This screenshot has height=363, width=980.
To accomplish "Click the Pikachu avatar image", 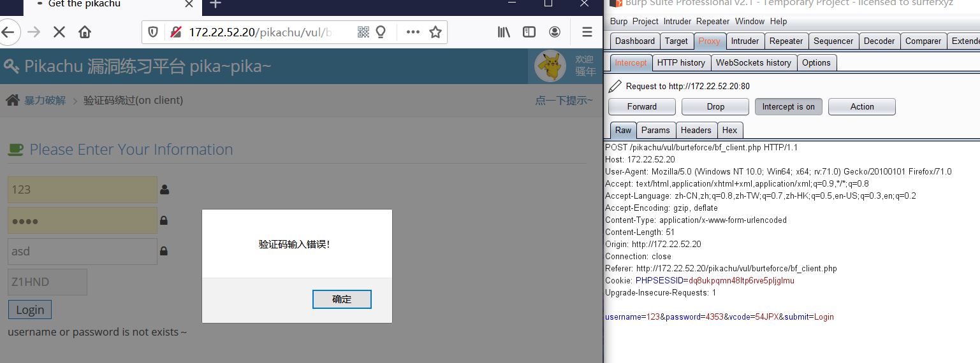I will click(x=550, y=66).
